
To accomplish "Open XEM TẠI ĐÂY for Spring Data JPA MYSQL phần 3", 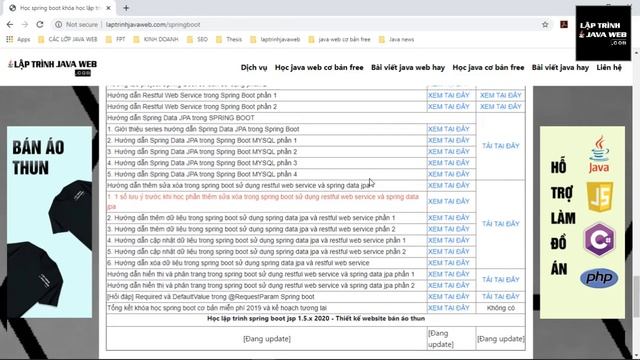I will coord(449,162).
